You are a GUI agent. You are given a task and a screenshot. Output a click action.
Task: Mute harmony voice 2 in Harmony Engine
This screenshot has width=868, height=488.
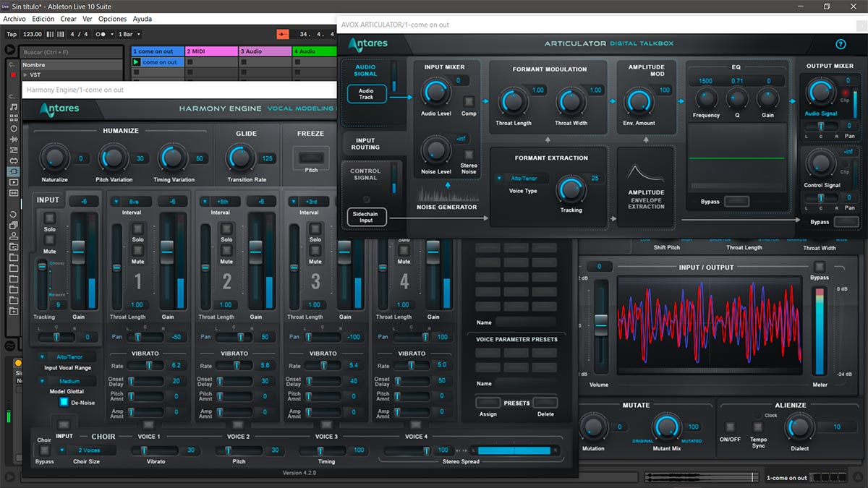(226, 251)
